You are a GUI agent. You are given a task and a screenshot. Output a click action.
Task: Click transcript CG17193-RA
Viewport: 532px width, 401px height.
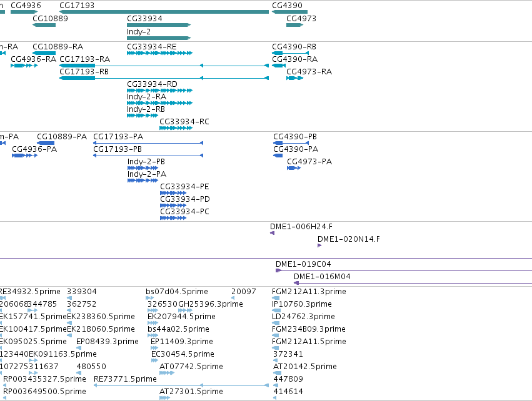click(85, 59)
